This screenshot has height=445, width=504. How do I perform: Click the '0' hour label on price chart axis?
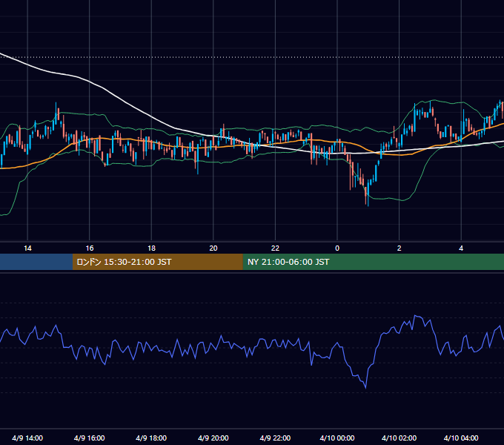(337, 248)
